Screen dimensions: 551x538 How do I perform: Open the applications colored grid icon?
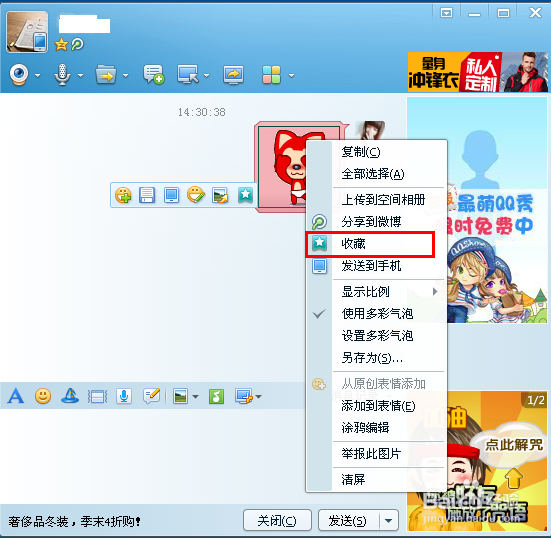tap(271, 74)
